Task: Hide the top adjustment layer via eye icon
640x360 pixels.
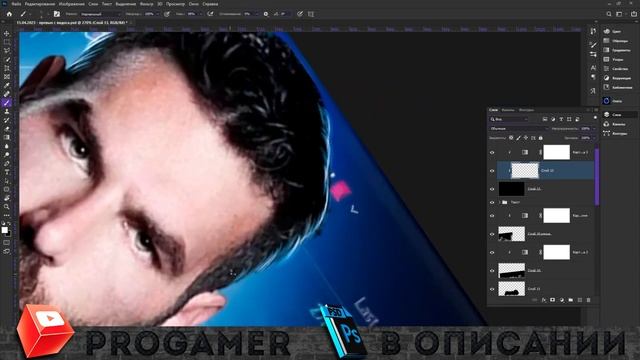Action: pyautogui.click(x=492, y=152)
